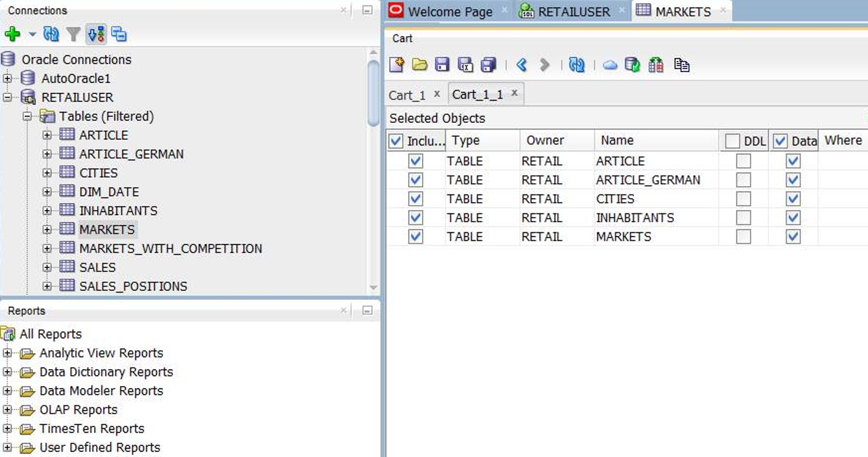868x457 pixels.
Task: Uncheck Include for the ARTICLE row
Action: [415, 161]
